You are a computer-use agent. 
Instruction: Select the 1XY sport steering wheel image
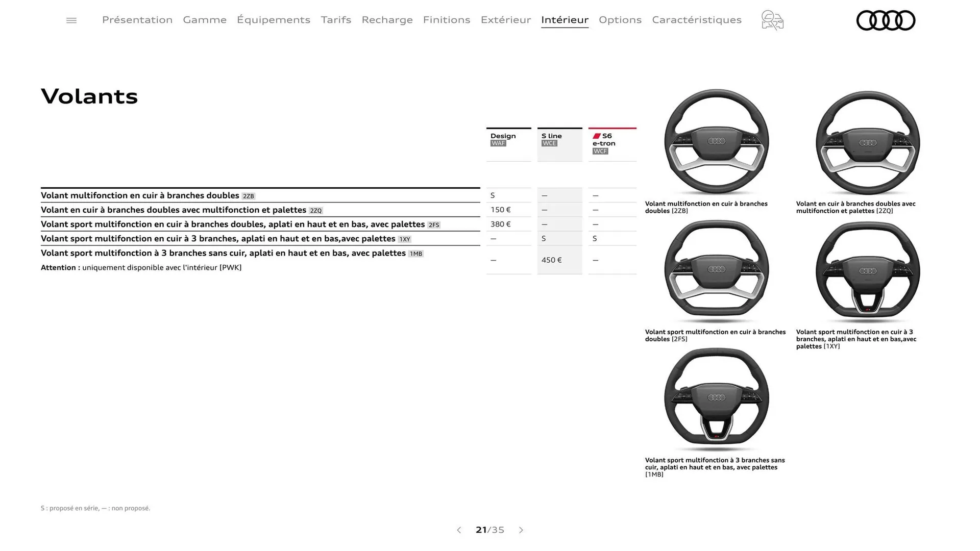pyautogui.click(x=868, y=271)
